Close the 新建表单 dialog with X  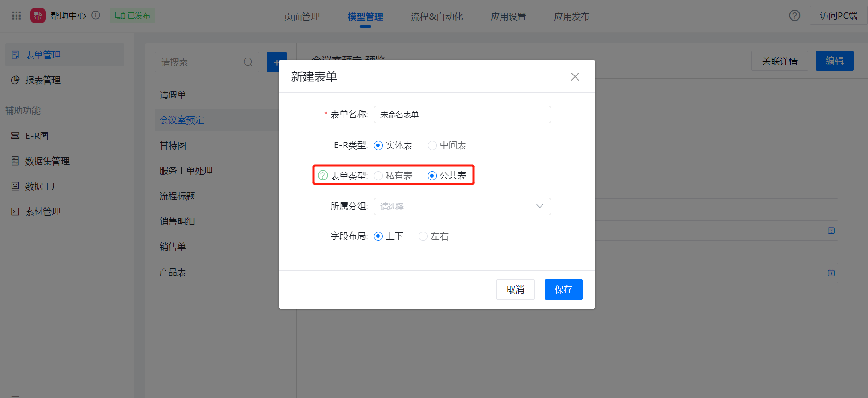tap(575, 77)
